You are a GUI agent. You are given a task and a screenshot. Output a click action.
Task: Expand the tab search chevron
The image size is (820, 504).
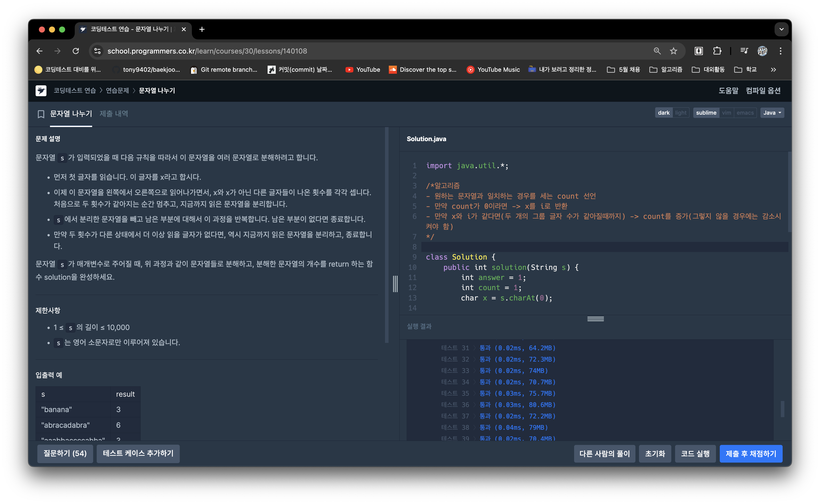tap(781, 29)
